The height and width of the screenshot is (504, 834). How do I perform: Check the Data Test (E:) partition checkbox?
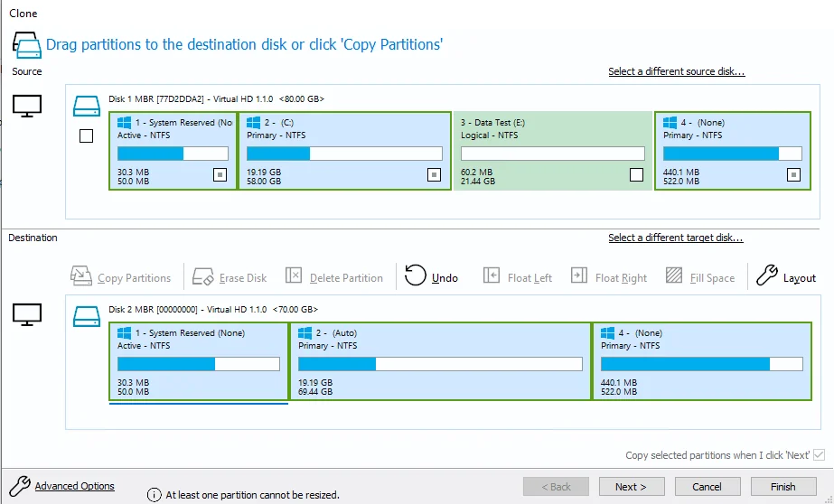point(636,175)
